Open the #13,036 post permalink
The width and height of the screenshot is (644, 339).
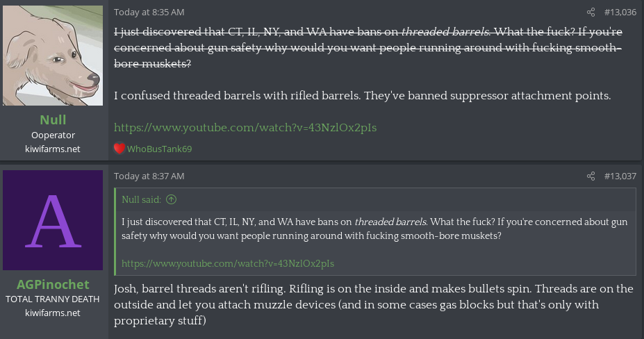(620, 13)
